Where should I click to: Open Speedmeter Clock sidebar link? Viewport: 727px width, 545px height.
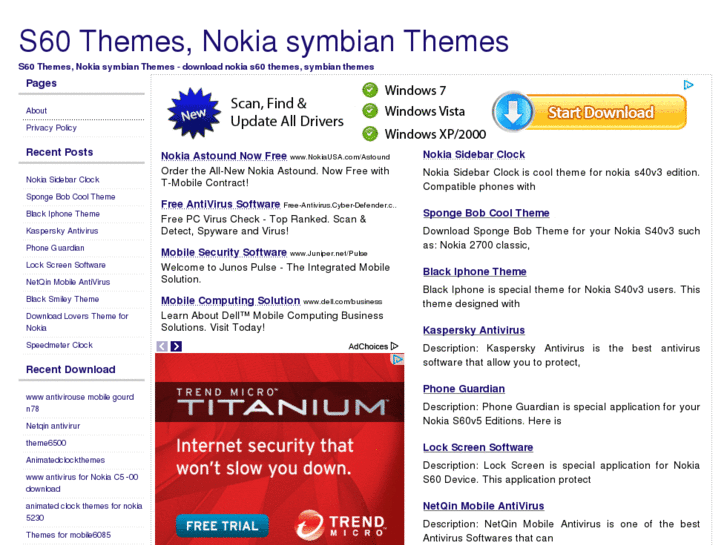59,345
